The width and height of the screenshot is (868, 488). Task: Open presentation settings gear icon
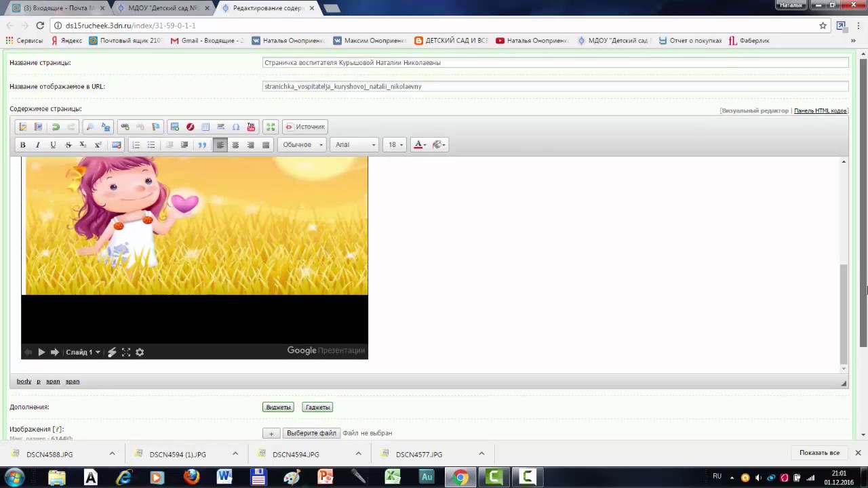point(140,352)
